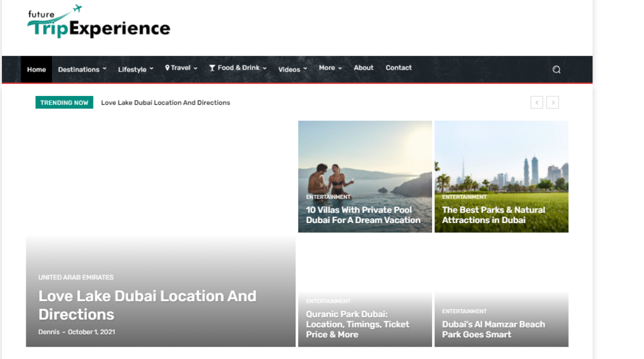Click the Trending Now label
The image size is (644, 359).
[64, 102]
